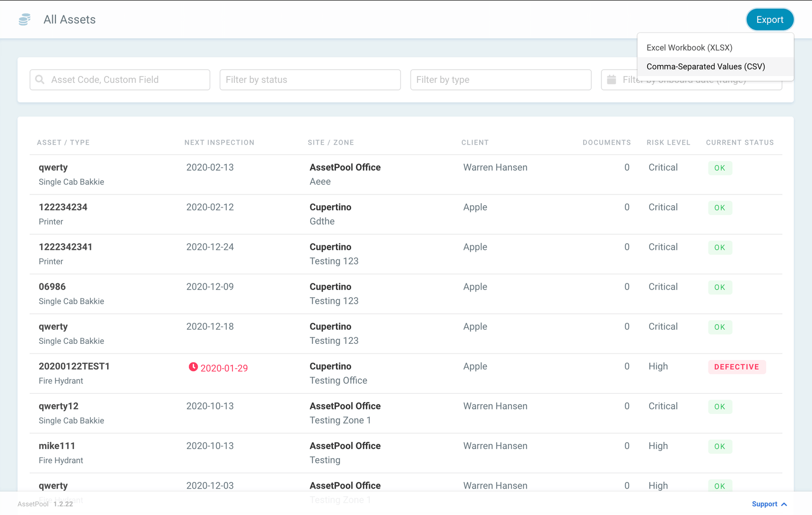Click the AssetPool 1.2.22 version label
812x515 pixels.
click(45, 504)
